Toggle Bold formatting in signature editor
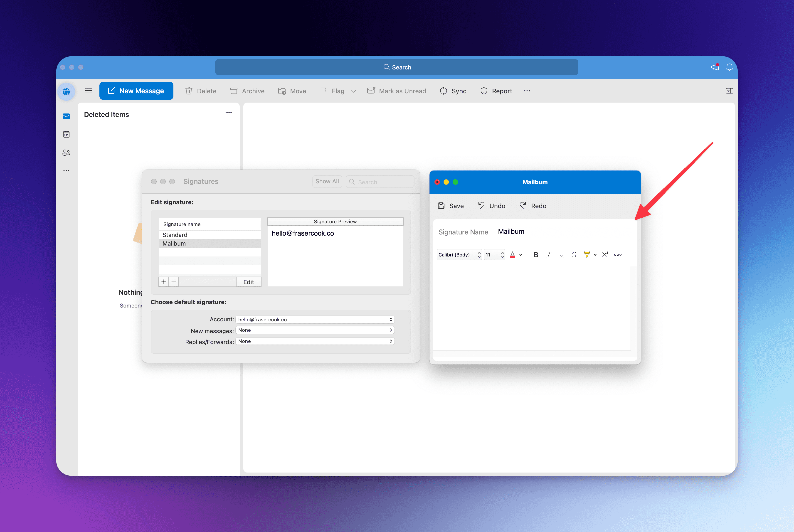The image size is (794, 532). pyautogui.click(x=536, y=255)
